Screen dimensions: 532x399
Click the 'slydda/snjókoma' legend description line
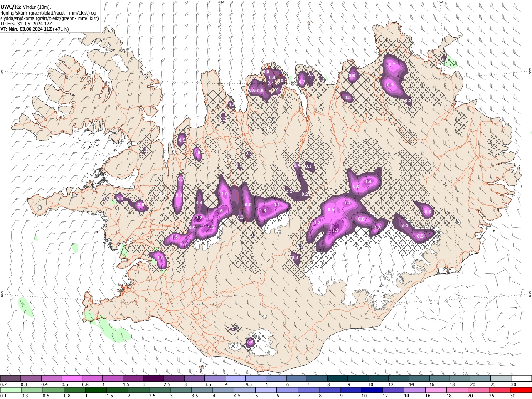click(49, 18)
